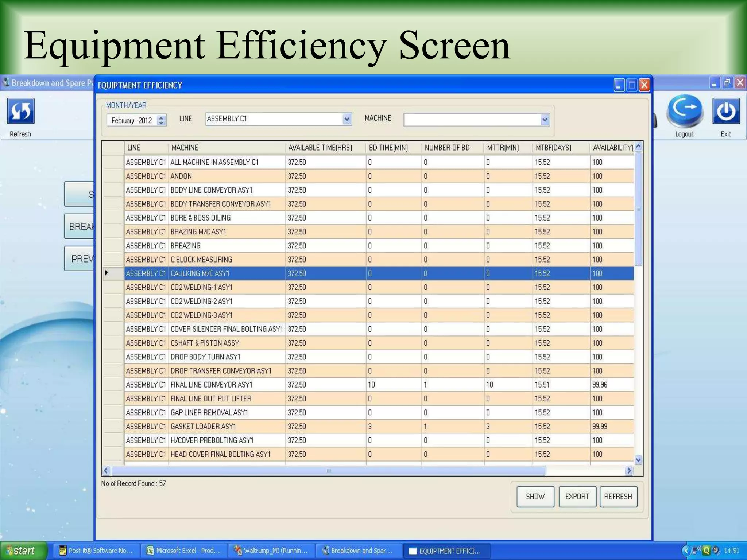Click the Month/Year spinner arrows
The image size is (747, 560).
[x=161, y=120]
